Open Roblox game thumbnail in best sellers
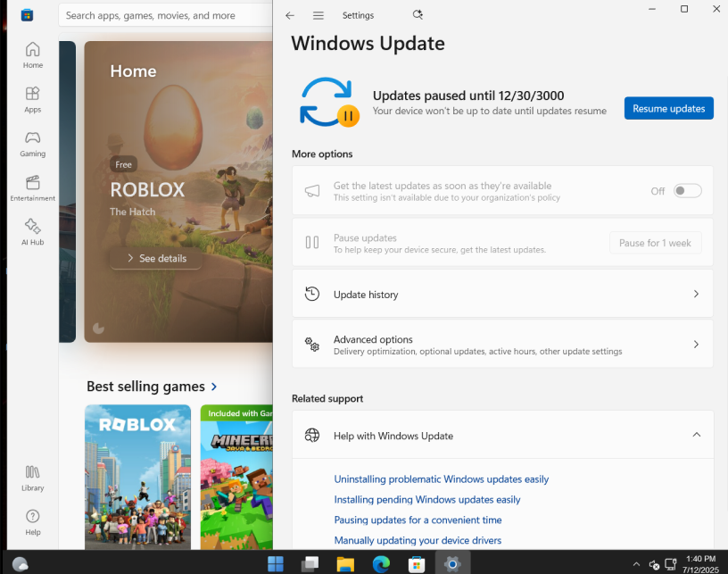728x574 pixels. pyautogui.click(x=138, y=477)
